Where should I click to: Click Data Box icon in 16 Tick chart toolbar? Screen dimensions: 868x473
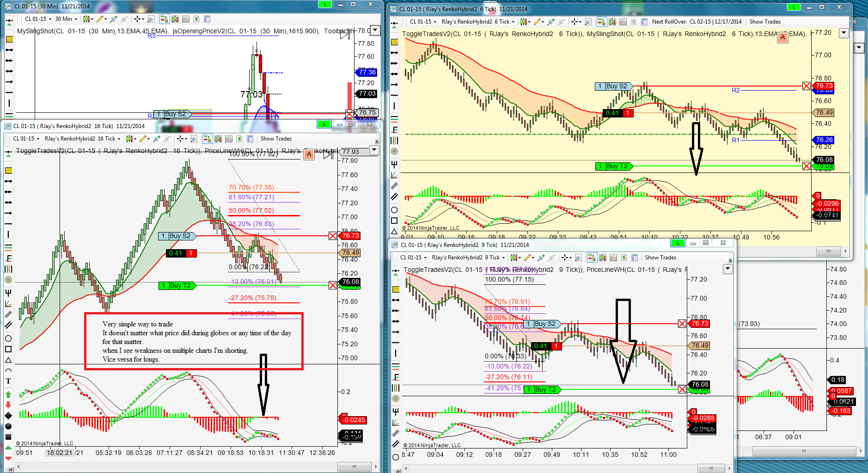tap(250, 139)
